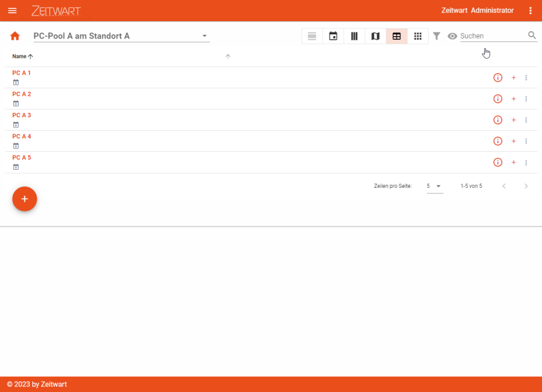Open the top-right user options menu
542x392 pixels.
point(530,11)
